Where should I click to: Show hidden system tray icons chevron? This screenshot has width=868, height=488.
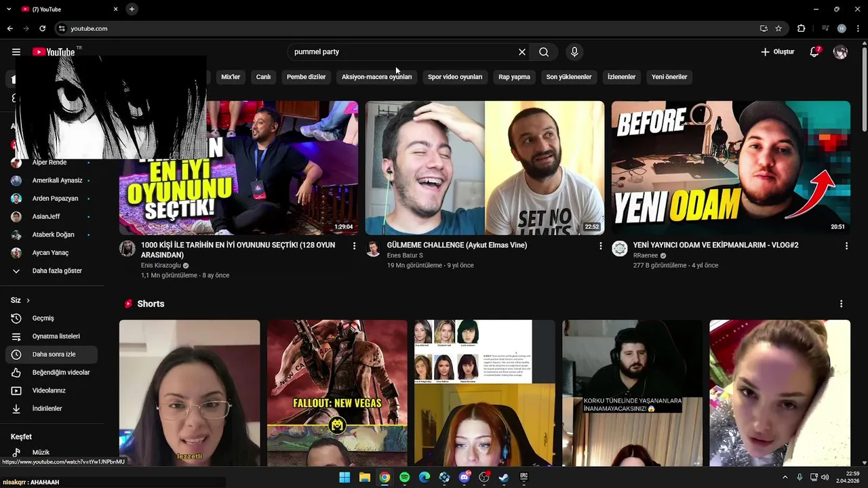(x=785, y=477)
